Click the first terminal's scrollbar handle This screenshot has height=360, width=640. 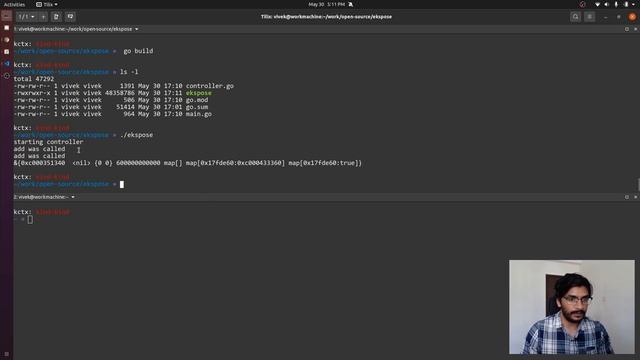click(638, 184)
